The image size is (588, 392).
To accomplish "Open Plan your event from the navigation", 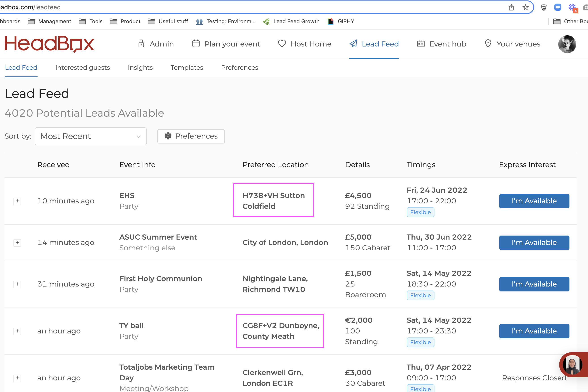I will point(226,44).
